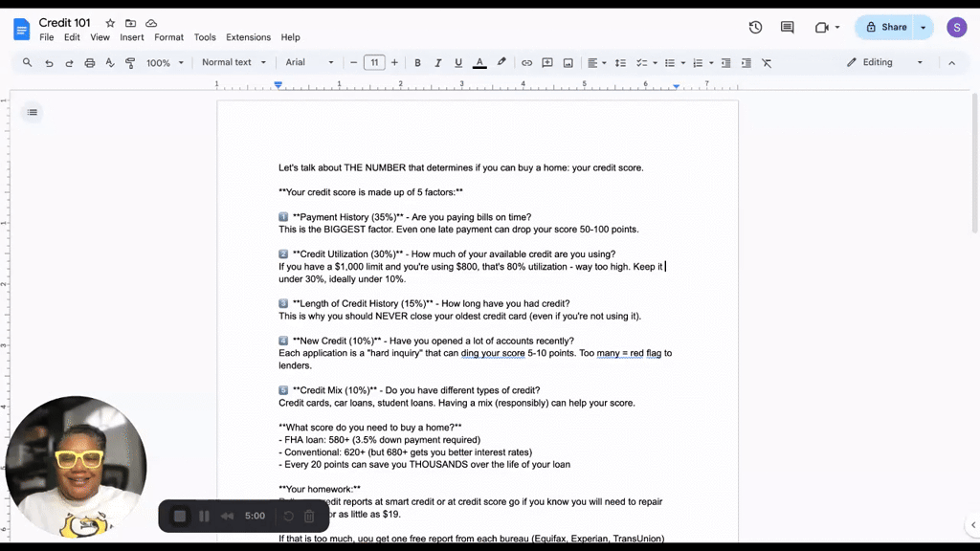Image resolution: width=980 pixels, height=551 pixels.
Task: Toggle bold formatting
Action: pos(417,63)
